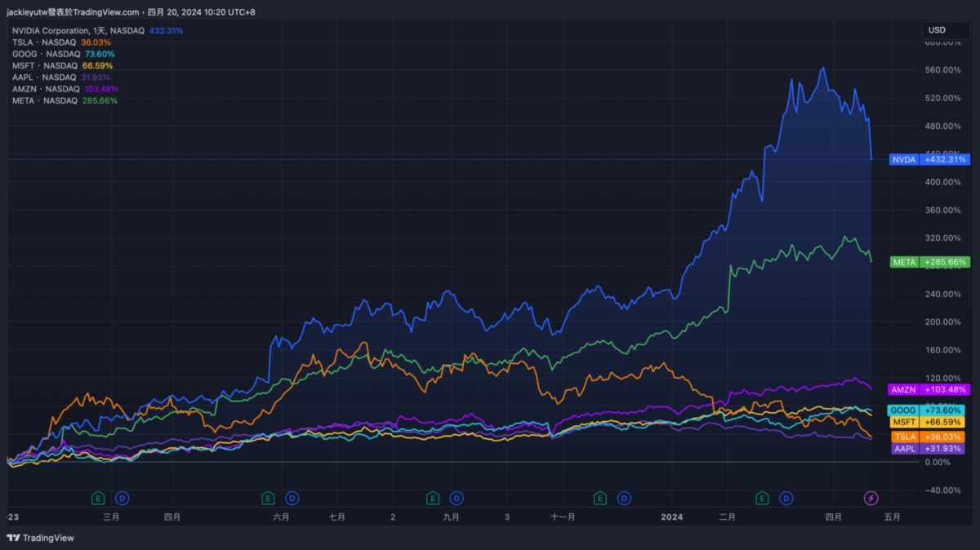Image resolution: width=980 pixels, height=550 pixels.
Task: Click the earnings marker left of 三月
Action: (x=98, y=498)
